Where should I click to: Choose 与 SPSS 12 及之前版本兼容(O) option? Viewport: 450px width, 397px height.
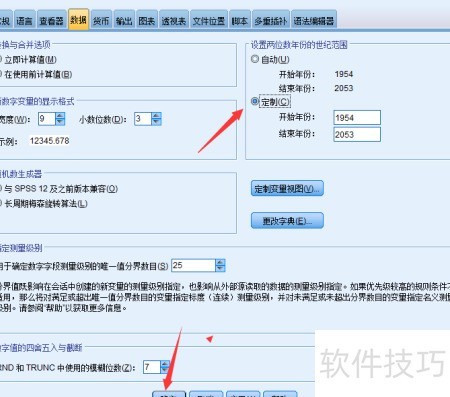click(58, 189)
